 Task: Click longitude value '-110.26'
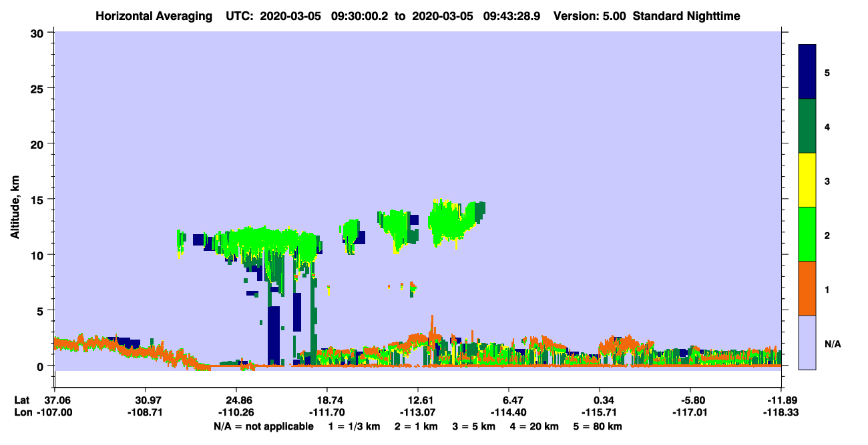tap(236, 412)
